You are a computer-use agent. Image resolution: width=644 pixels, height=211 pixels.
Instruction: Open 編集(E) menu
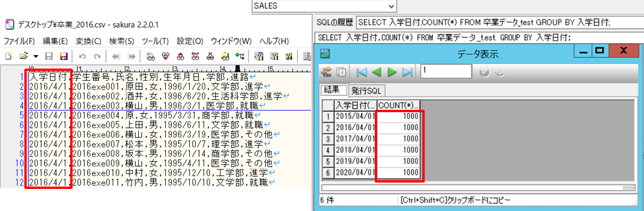(55, 41)
